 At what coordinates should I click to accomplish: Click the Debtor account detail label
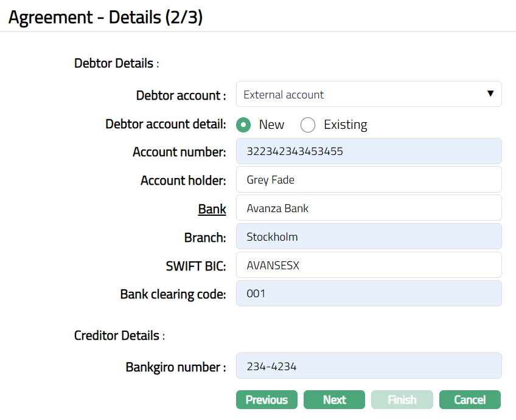(x=166, y=124)
